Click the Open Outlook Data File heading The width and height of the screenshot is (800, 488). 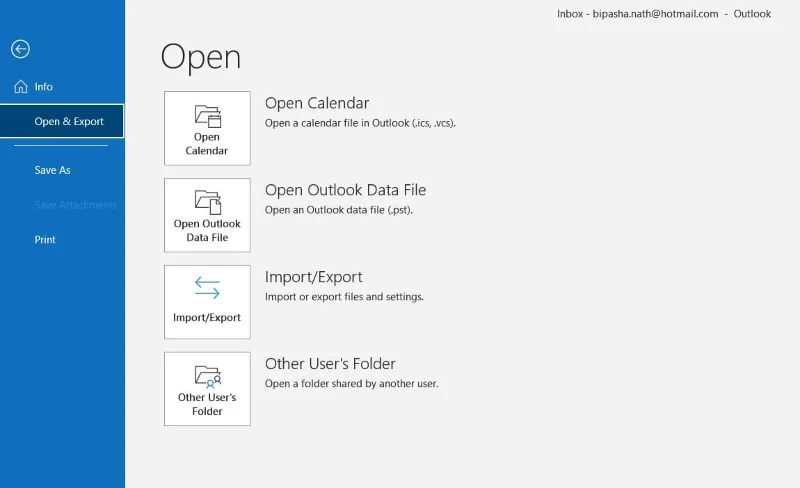point(345,190)
